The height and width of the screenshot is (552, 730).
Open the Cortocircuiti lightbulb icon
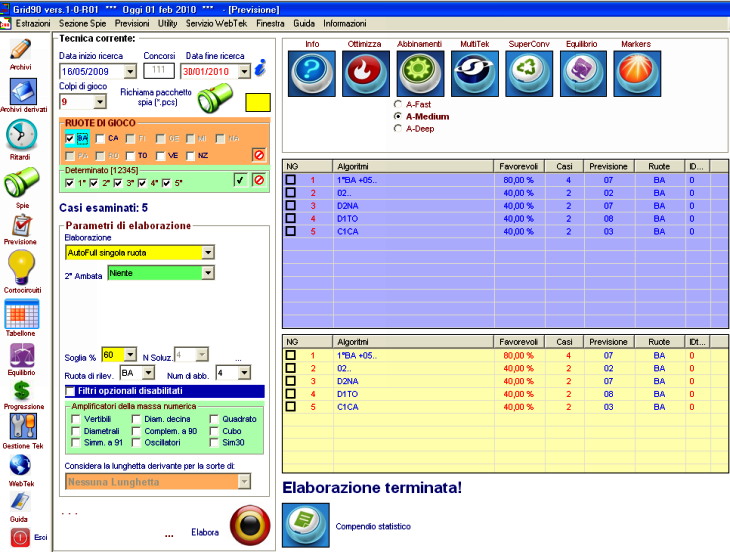(x=21, y=267)
